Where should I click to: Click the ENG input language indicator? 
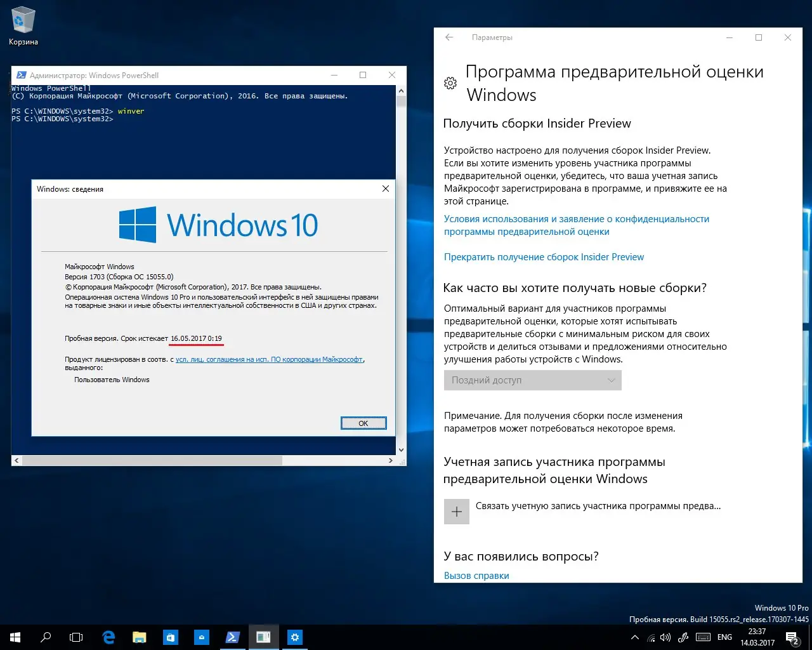click(724, 637)
